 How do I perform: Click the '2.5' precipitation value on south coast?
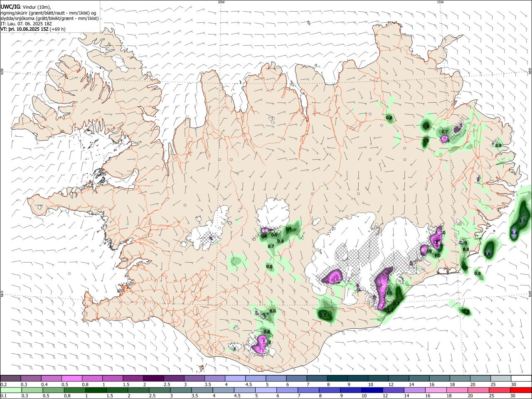point(323,316)
